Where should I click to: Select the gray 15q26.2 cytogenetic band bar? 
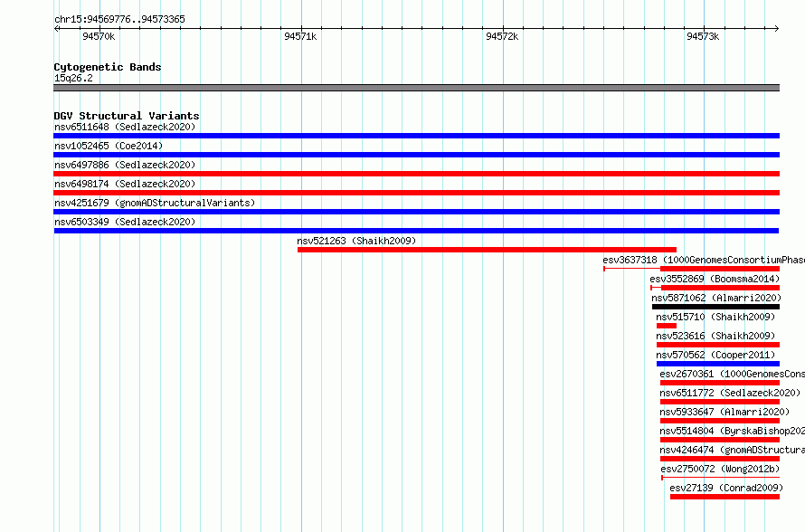416,88
